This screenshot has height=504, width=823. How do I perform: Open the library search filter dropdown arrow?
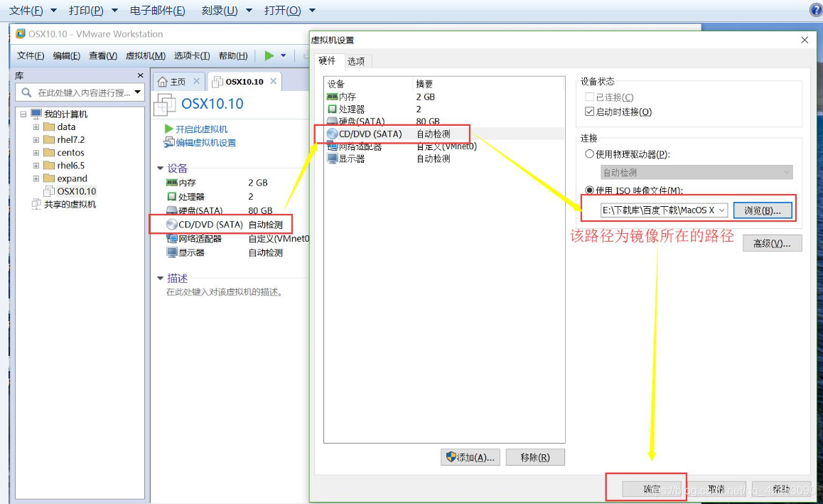coord(137,92)
